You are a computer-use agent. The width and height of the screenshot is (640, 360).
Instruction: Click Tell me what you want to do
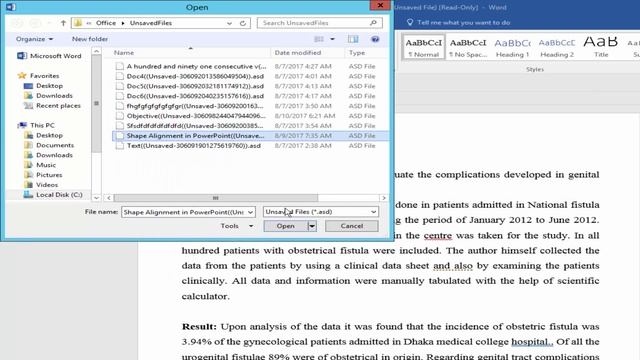tap(463, 22)
